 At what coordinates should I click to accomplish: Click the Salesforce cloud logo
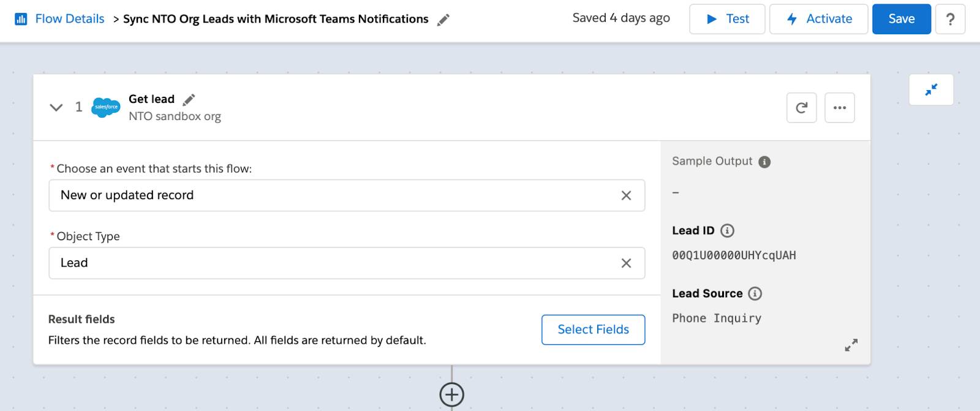106,107
